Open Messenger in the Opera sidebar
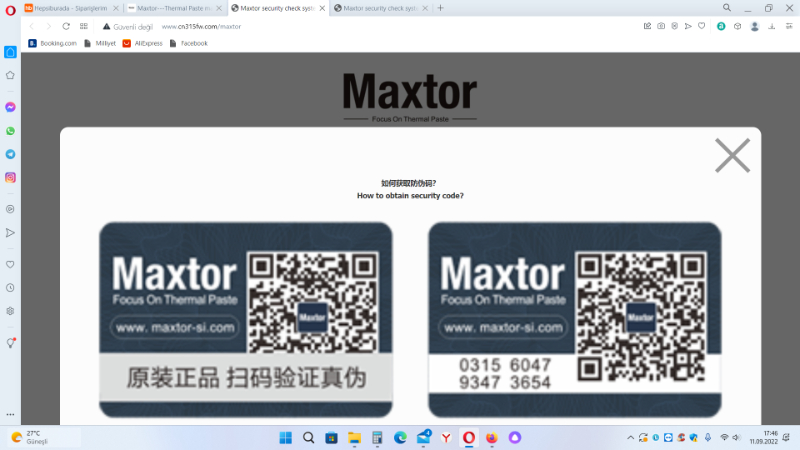The height and width of the screenshot is (450, 800). [x=10, y=107]
